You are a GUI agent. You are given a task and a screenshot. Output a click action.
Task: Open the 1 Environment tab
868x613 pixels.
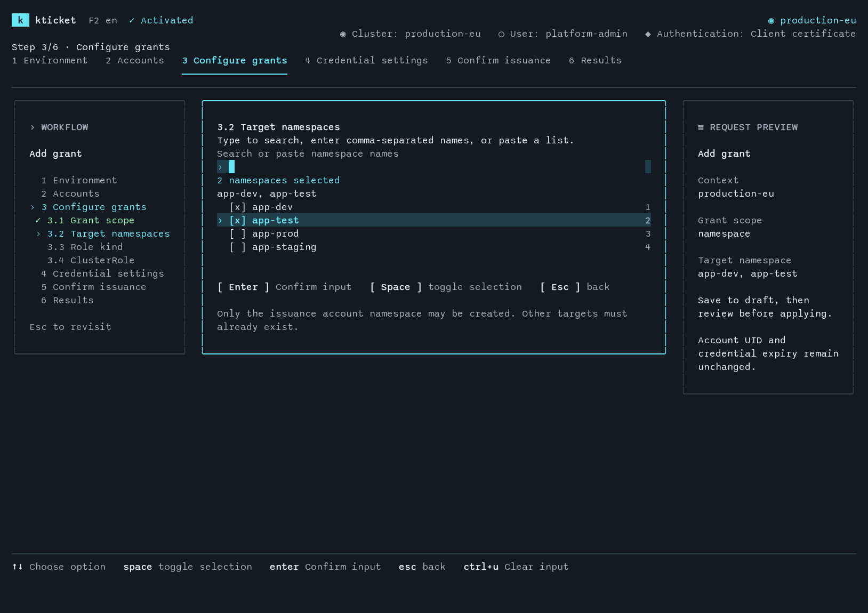coord(50,60)
